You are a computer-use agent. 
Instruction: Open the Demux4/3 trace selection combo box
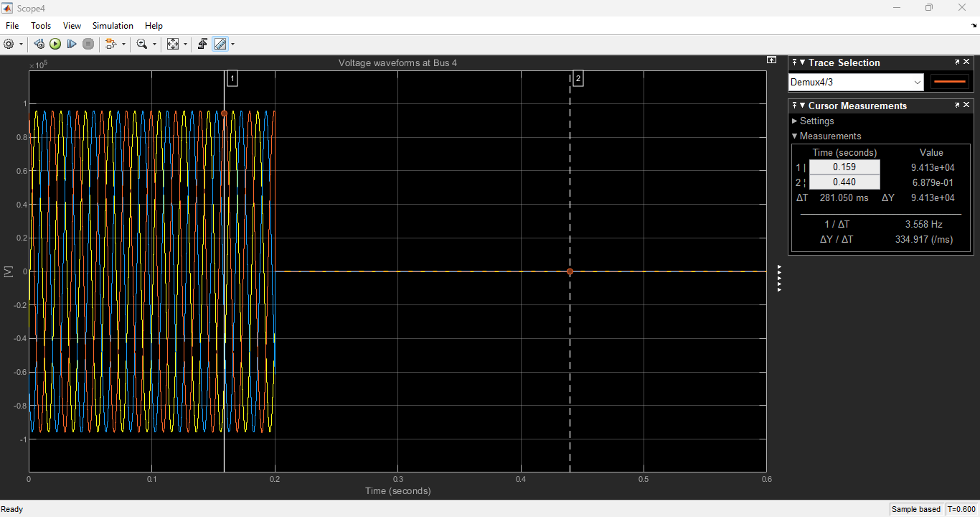[856, 83]
